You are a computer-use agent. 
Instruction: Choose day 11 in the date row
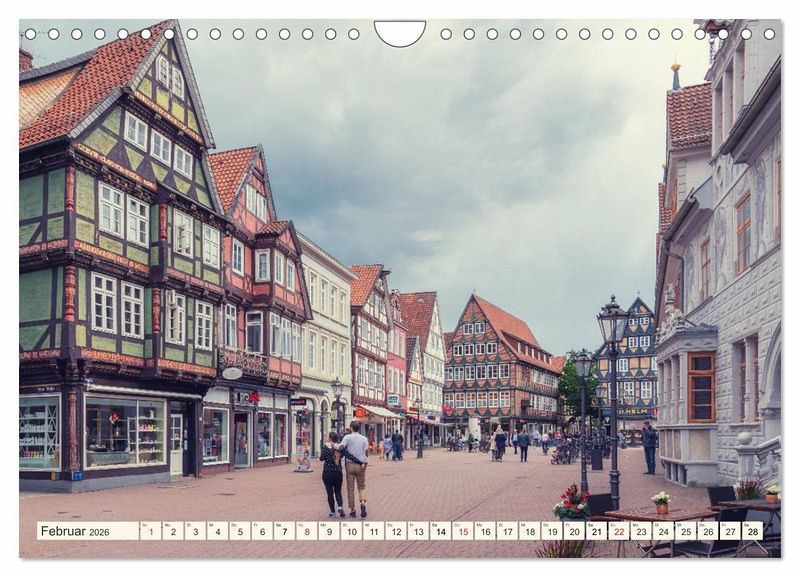(373, 531)
